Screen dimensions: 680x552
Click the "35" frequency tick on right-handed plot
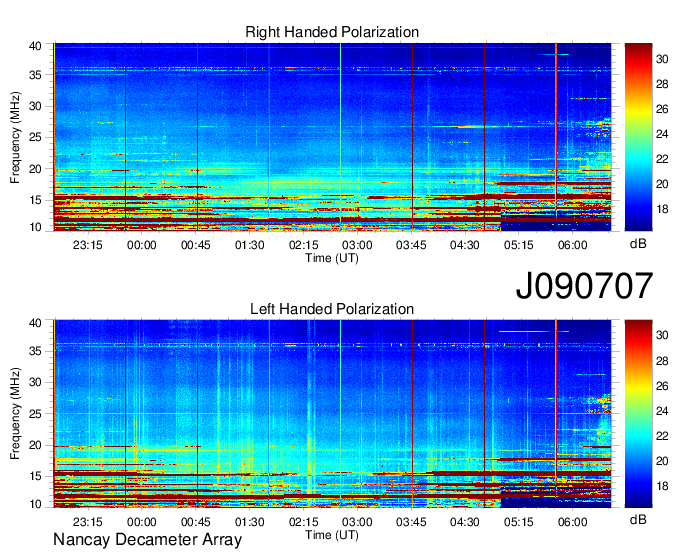pyautogui.click(x=35, y=75)
